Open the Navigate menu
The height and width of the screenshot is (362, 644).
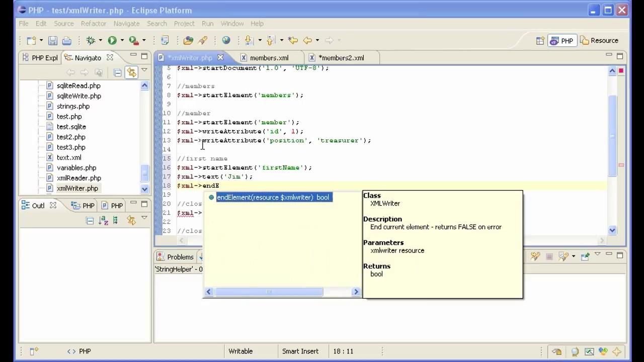[126, 24]
